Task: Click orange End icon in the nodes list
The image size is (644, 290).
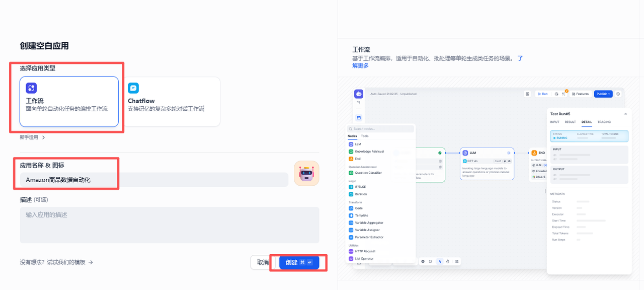Action: point(351,159)
